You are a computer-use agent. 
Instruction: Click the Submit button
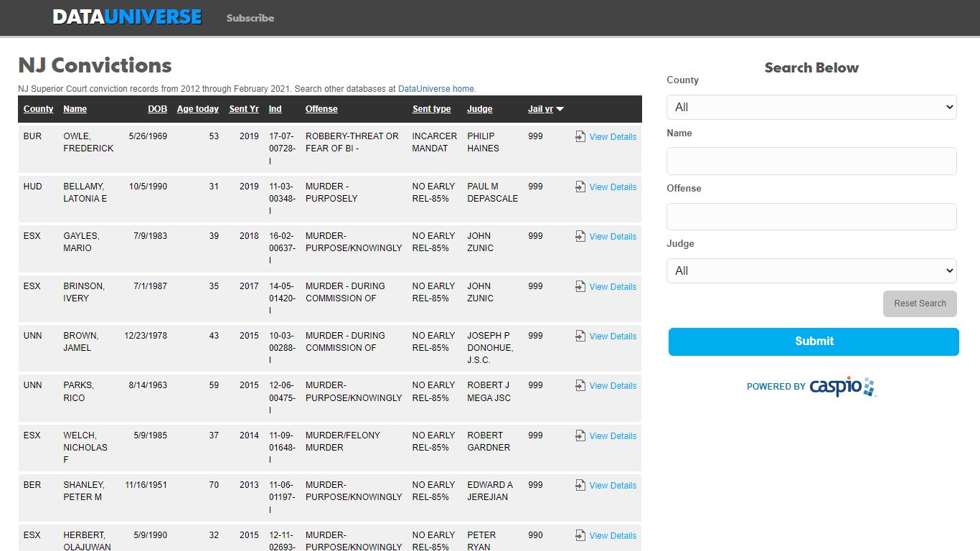click(814, 342)
